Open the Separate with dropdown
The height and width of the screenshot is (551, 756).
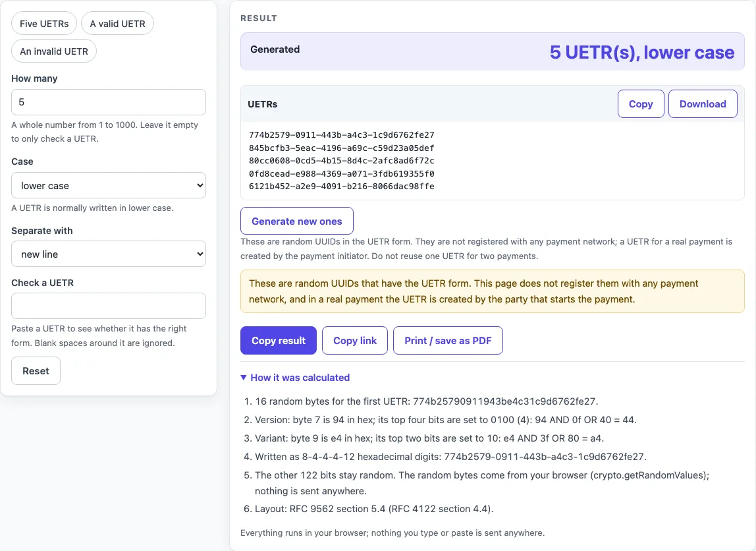(x=109, y=254)
